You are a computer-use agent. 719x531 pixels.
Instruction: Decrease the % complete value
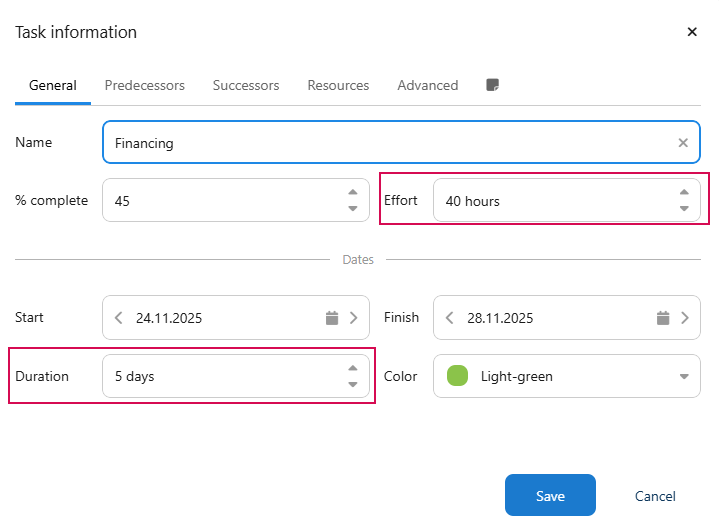pyautogui.click(x=352, y=208)
